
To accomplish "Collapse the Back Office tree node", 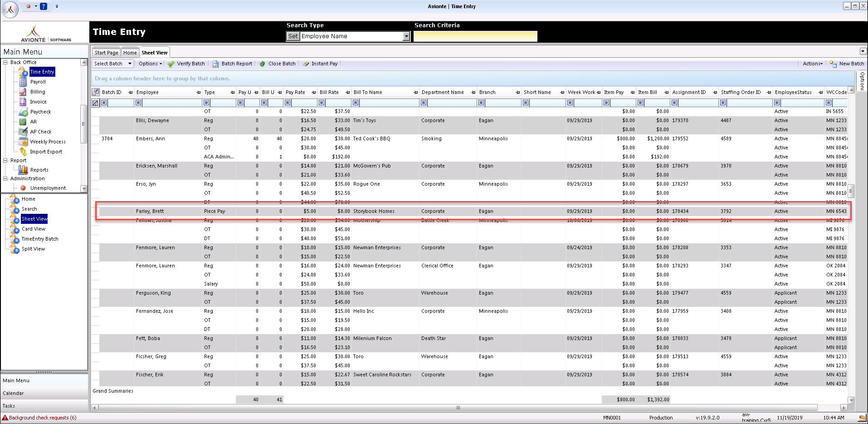I will (x=5, y=62).
